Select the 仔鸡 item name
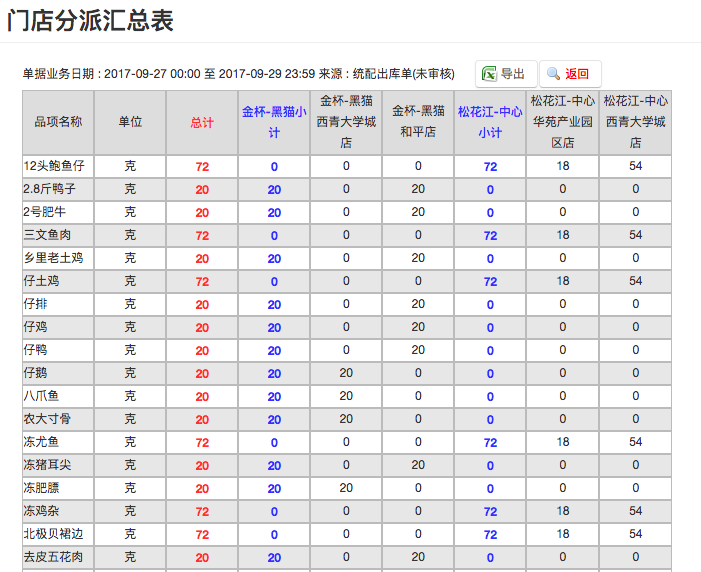 pos(35,327)
